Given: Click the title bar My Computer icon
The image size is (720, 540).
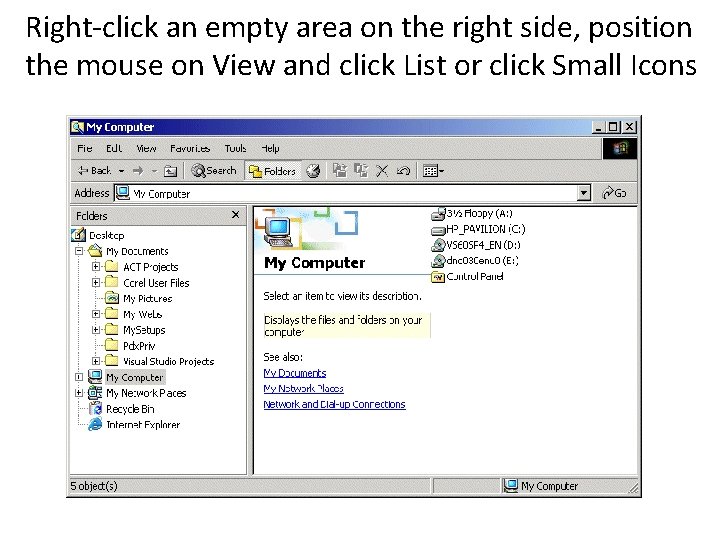Looking at the screenshot, I should pyautogui.click(x=77, y=127).
